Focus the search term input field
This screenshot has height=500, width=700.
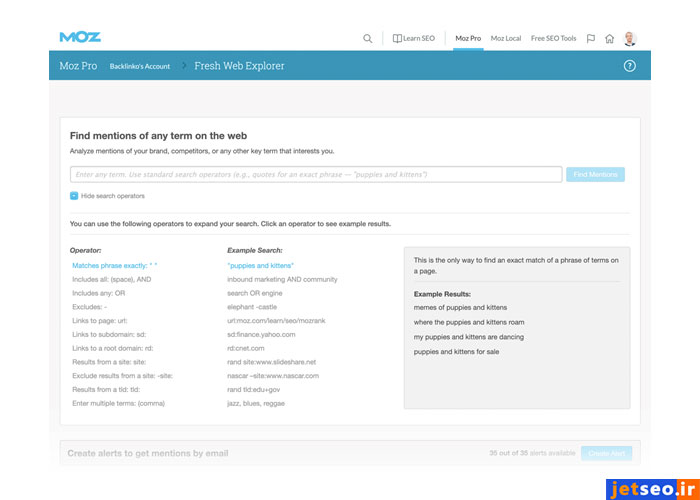pos(316,175)
